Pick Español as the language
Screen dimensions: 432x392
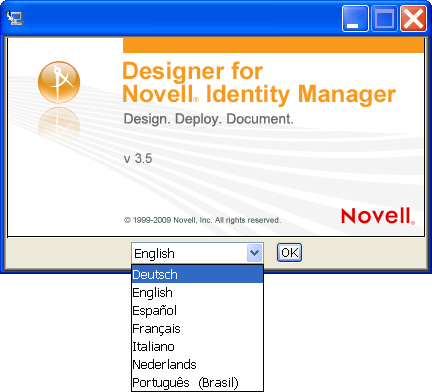click(197, 310)
